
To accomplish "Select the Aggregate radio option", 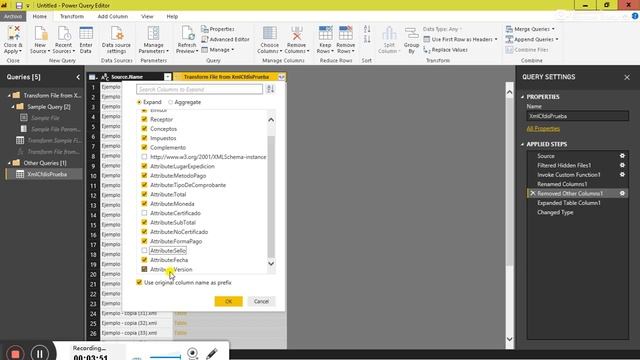I will point(171,102).
